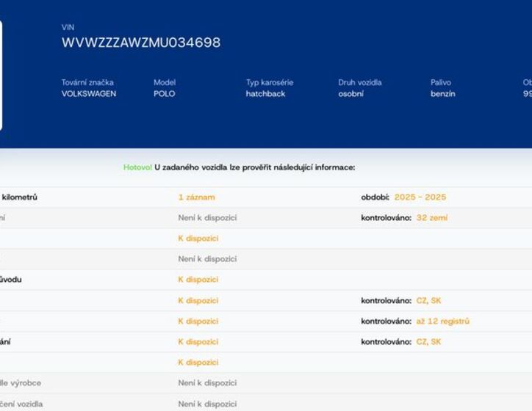Click the benzín fuel value

coord(443,94)
